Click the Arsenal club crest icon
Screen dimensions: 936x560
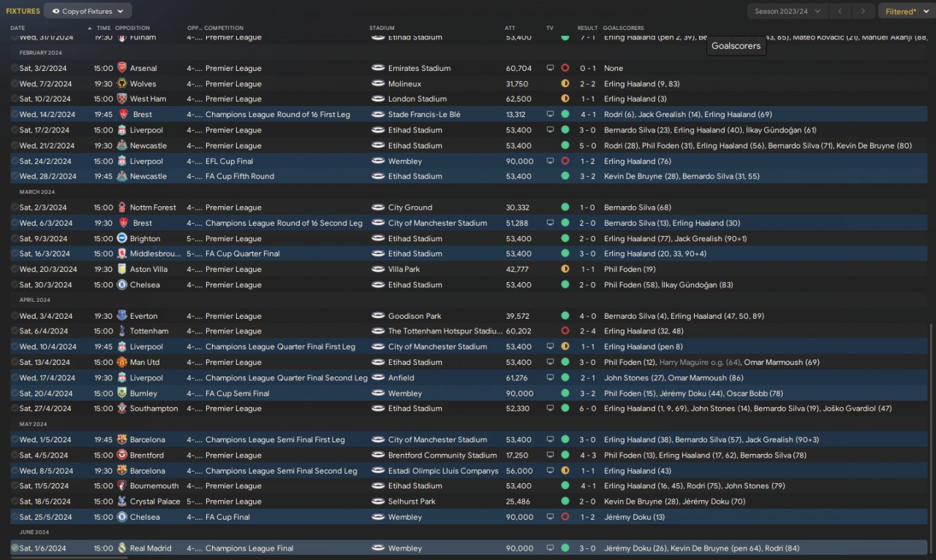point(122,68)
